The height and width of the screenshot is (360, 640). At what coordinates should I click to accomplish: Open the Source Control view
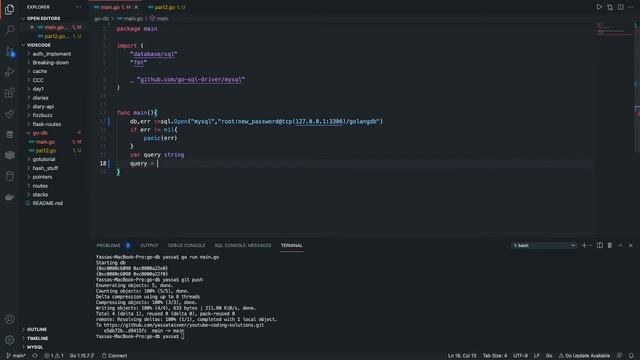pos(9,51)
